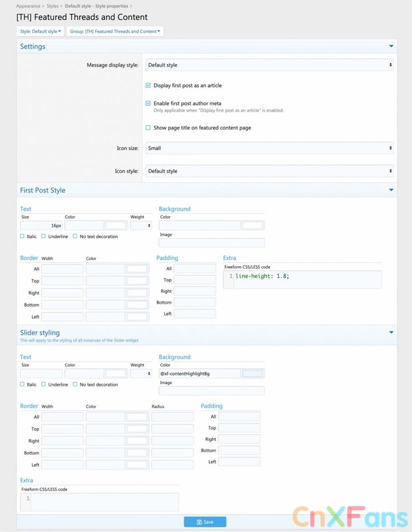This screenshot has height=532, width=412.
Task: Collapse the Settings section arrow
Action: point(391,46)
